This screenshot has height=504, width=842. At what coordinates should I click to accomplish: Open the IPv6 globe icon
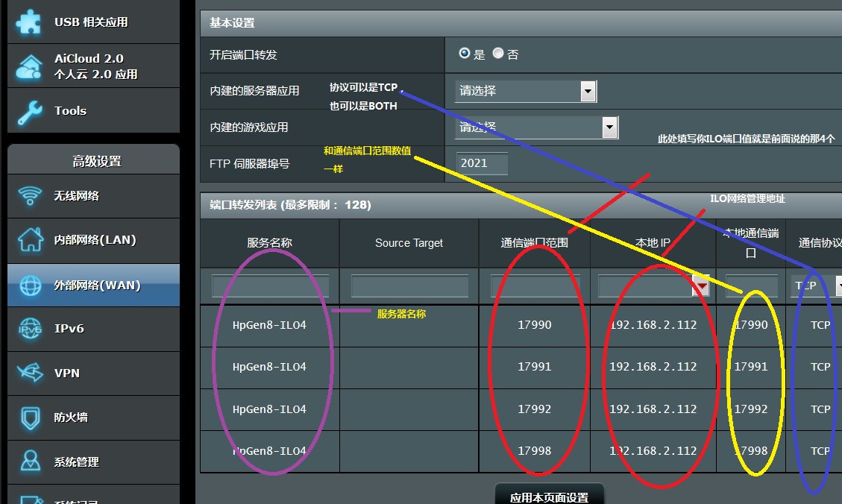coord(30,329)
